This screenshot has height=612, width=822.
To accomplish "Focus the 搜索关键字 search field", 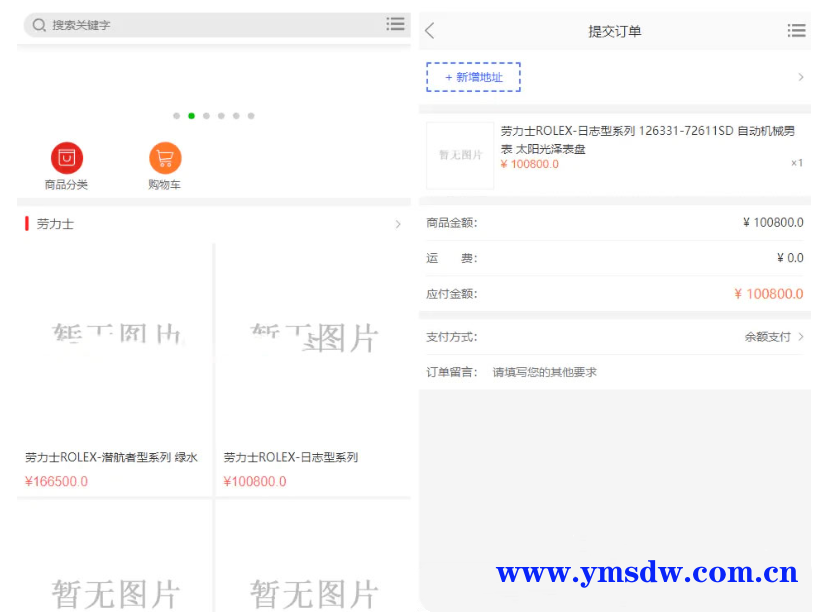I will [215, 25].
